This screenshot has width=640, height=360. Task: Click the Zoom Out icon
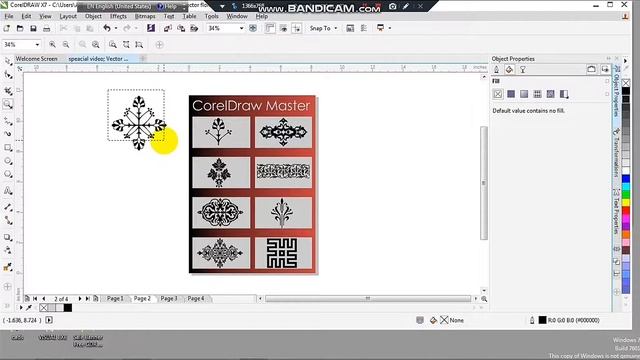coord(66,44)
